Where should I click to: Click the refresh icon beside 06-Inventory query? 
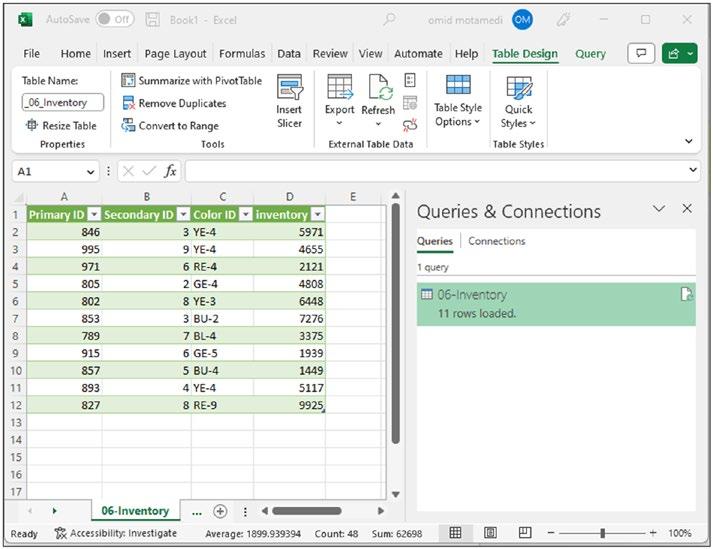pyautogui.click(x=686, y=294)
